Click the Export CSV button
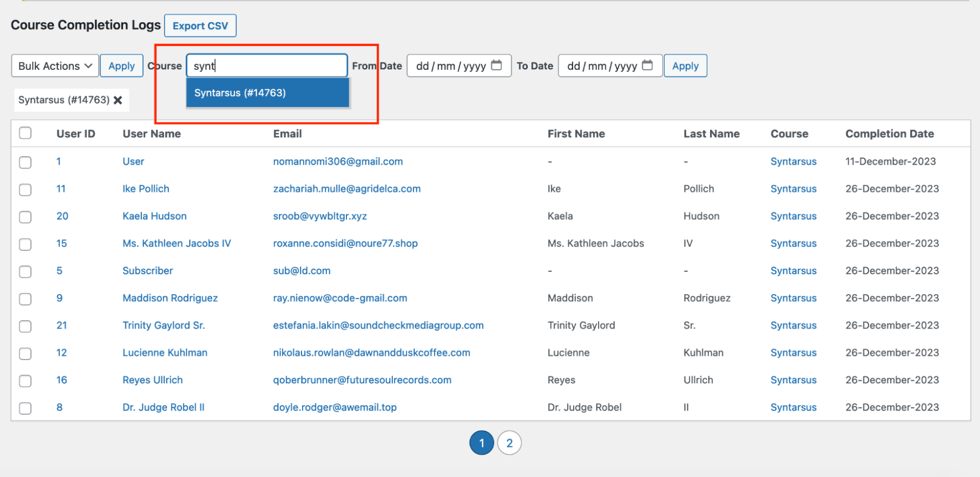The image size is (980, 477). pos(200,26)
